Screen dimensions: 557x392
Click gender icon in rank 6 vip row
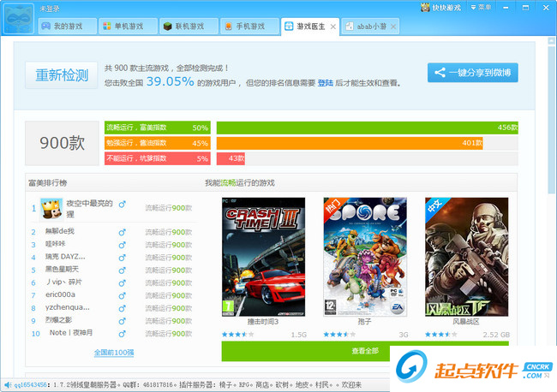(122, 283)
